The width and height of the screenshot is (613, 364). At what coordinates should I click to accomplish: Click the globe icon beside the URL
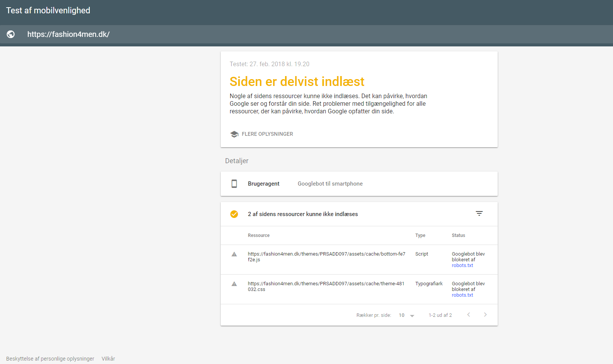[11, 34]
